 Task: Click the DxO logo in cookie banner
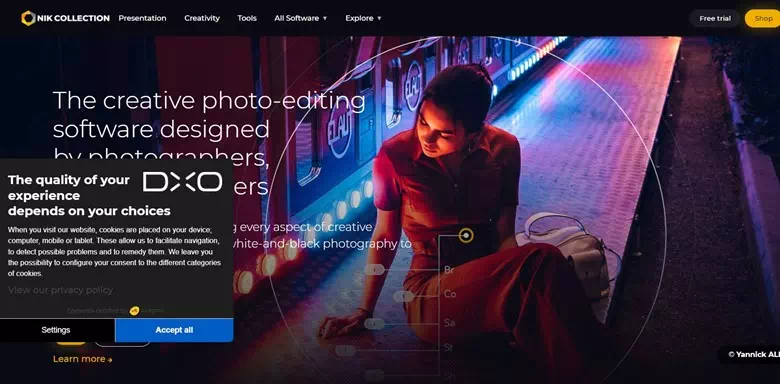click(183, 182)
